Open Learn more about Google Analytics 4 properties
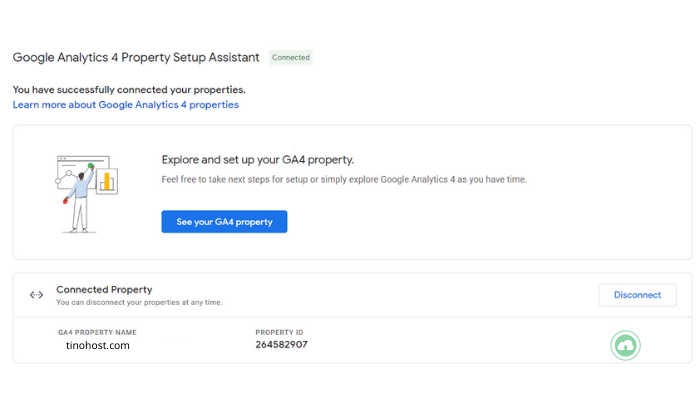700x400 pixels. (126, 105)
